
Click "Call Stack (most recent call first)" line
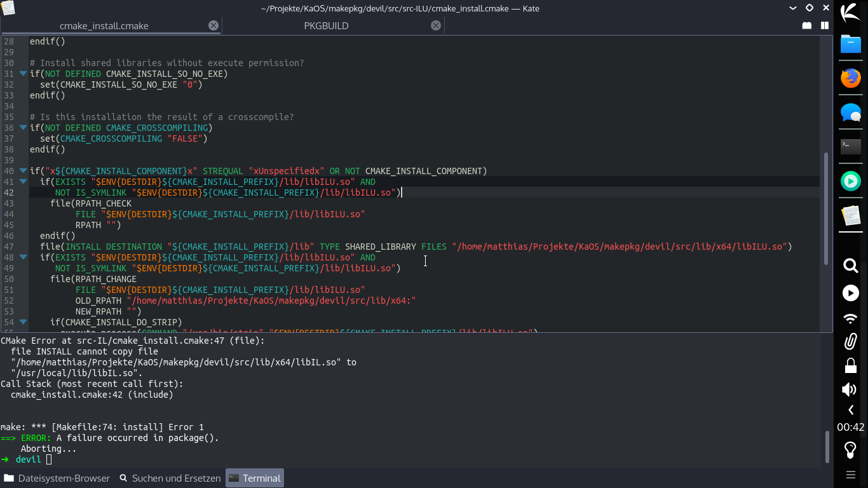pos(92,384)
